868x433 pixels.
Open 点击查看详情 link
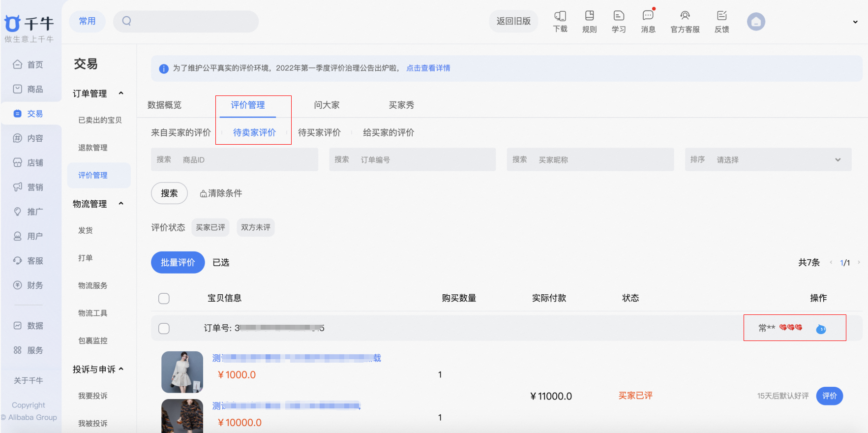pyautogui.click(x=428, y=68)
